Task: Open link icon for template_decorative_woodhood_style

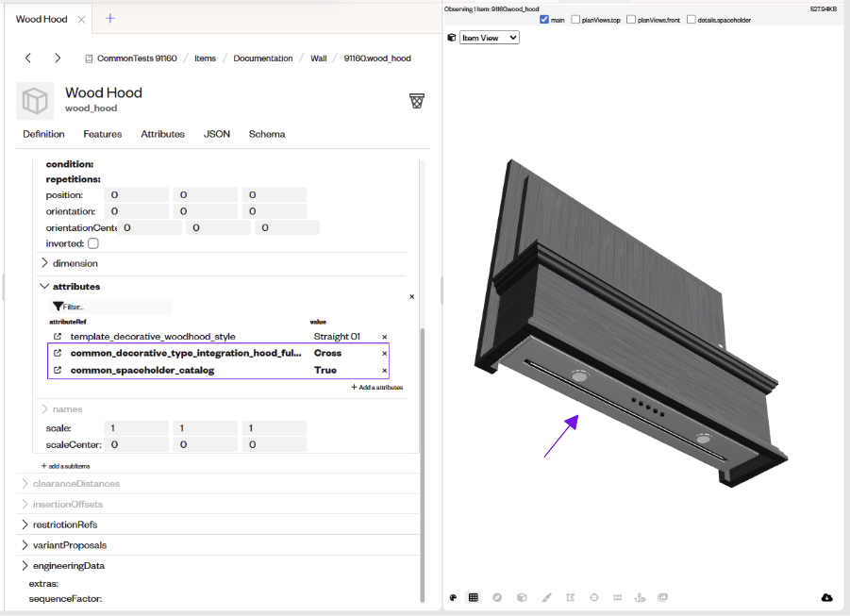Action: coord(58,337)
